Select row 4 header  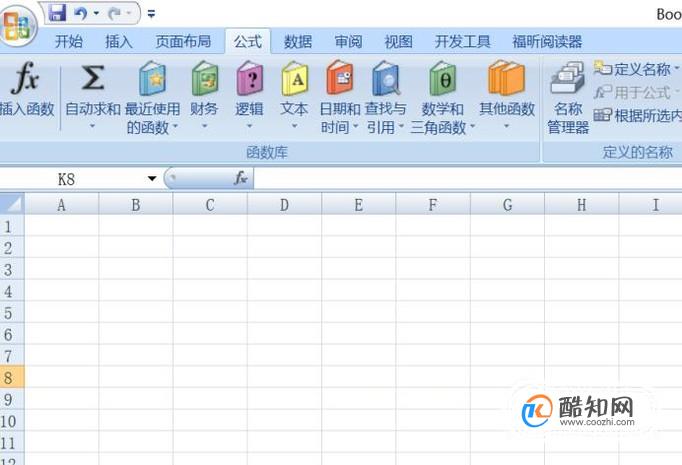click(12, 291)
